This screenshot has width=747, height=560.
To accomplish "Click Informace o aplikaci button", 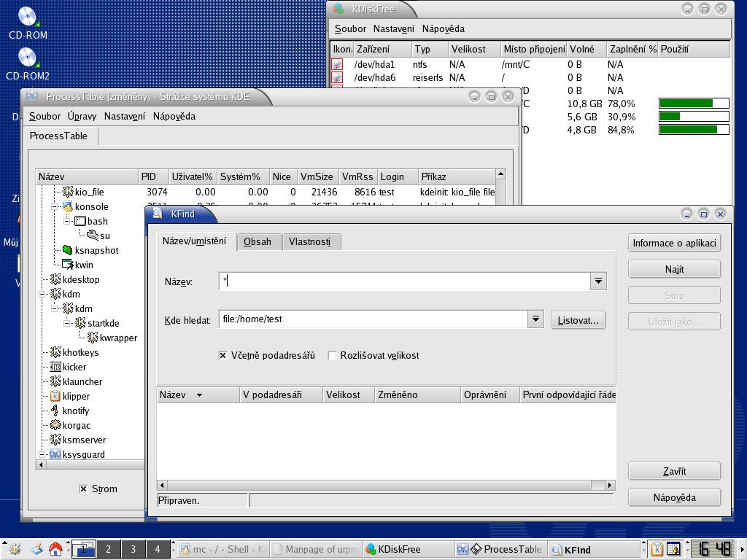I will coord(674,243).
